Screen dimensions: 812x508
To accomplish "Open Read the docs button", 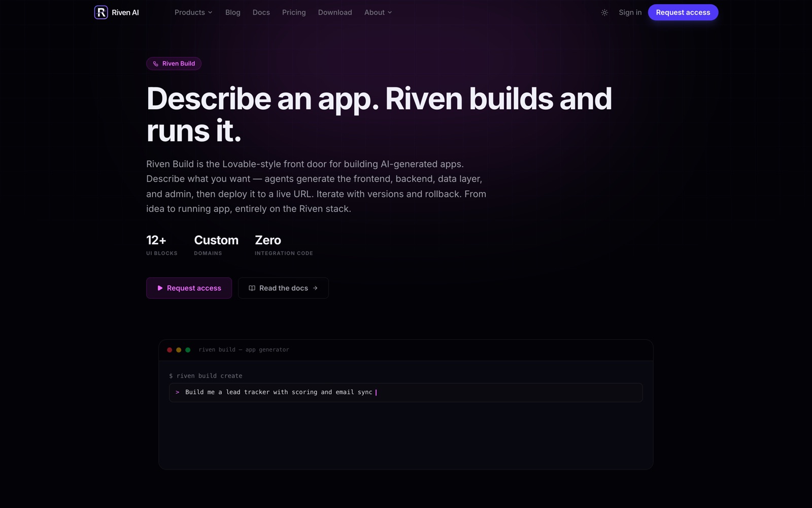I will point(283,288).
